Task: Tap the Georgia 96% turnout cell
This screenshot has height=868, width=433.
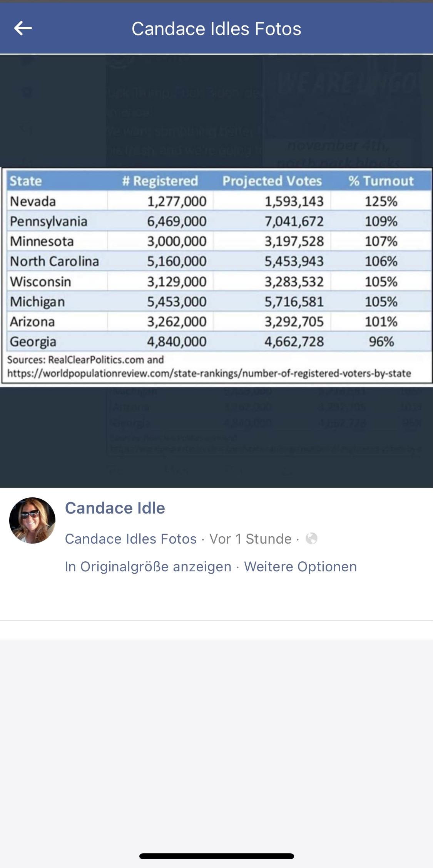Action: tap(381, 341)
